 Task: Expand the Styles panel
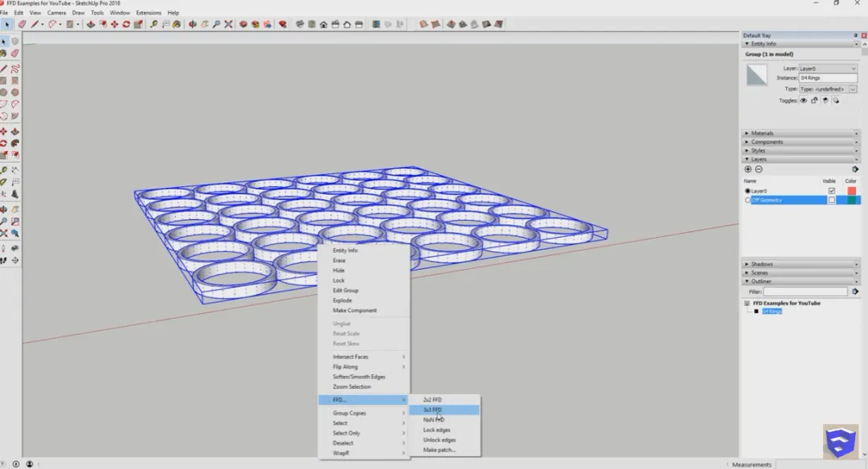(x=747, y=150)
